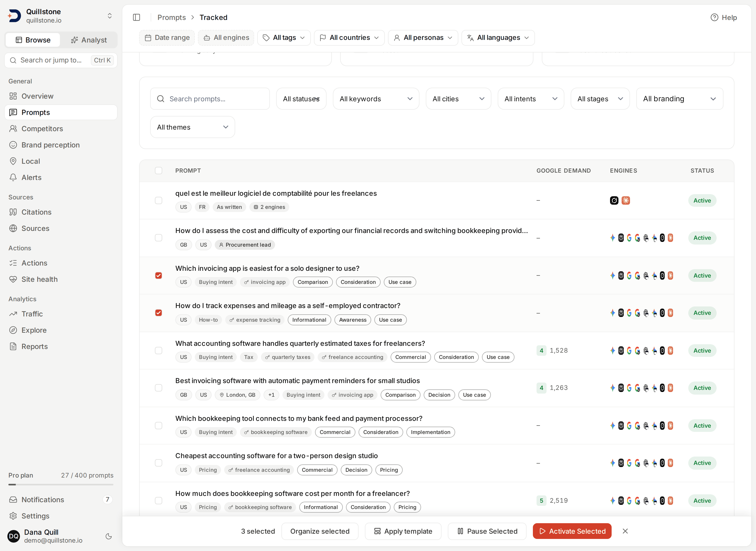
Task: Uncheck the solo designer invoicing prompt
Action: [x=159, y=275]
